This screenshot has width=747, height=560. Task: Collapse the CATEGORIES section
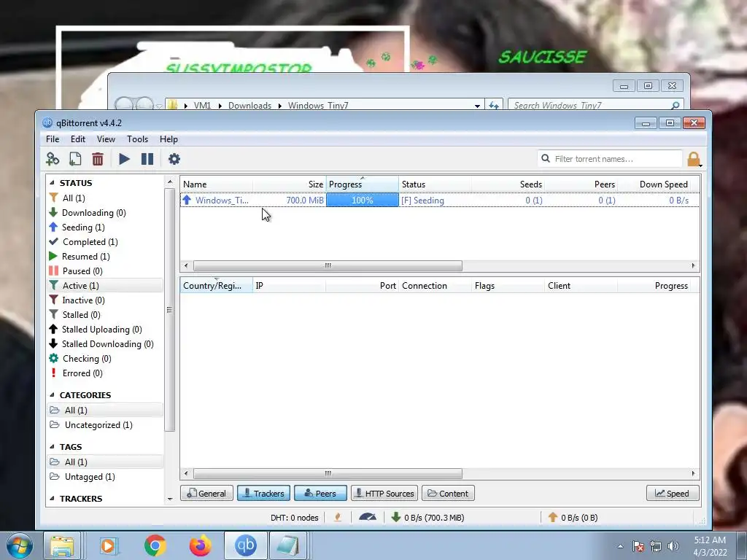click(52, 394)
